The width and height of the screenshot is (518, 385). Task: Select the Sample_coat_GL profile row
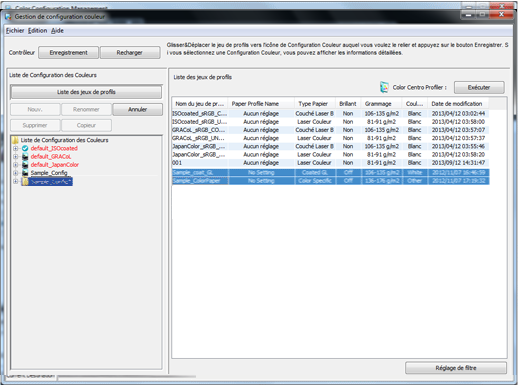[x=330, y=172]
